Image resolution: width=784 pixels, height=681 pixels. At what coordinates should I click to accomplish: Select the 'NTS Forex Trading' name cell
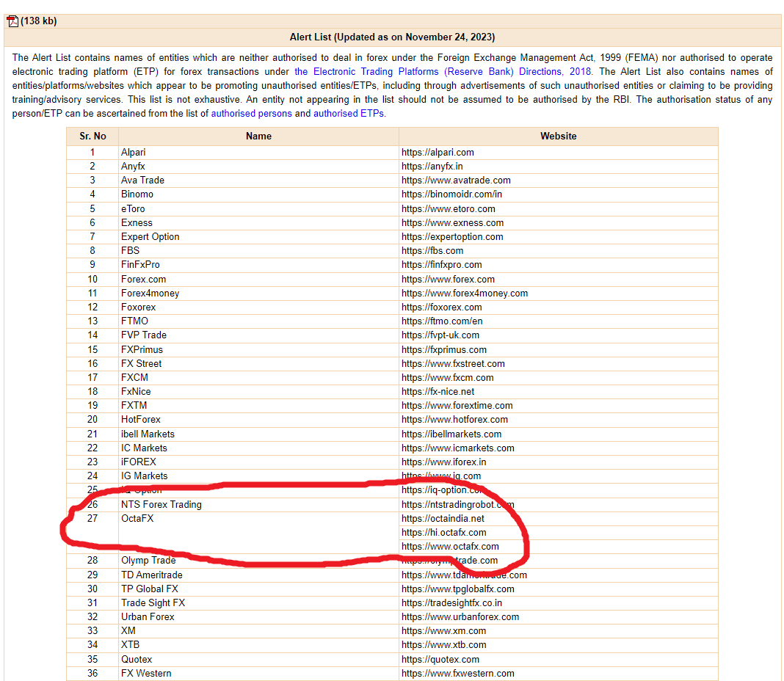(x=258, y=505)
